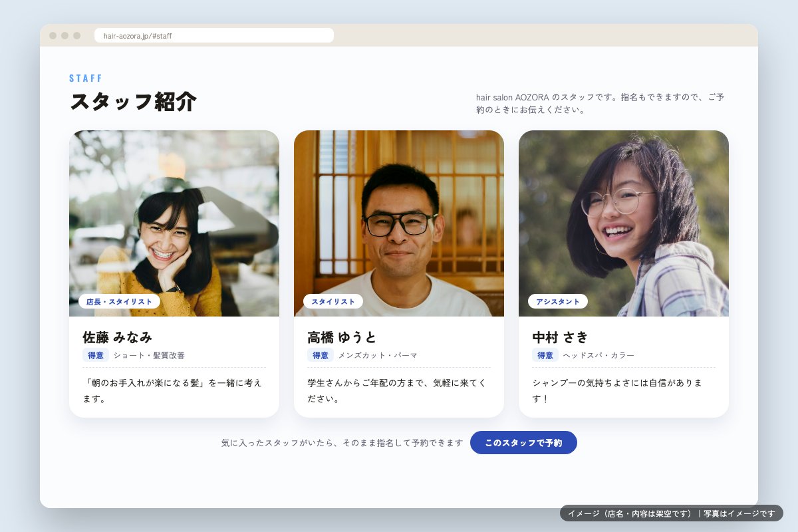Click the スタイリスト badge on 高橋's photo

click(x=333, y=301)
